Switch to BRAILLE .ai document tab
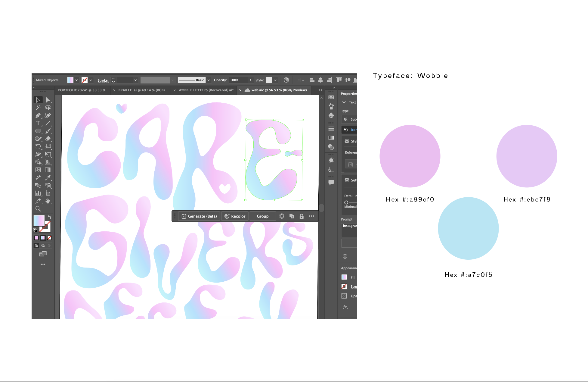The height and width of the screenshot is (382, 588). click(143, 90)
